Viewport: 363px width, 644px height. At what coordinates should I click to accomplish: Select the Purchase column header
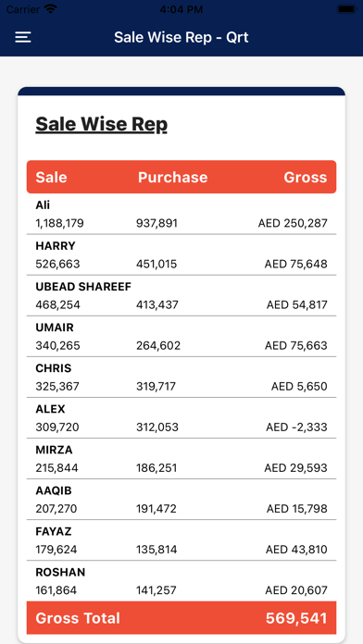(172, 177)
